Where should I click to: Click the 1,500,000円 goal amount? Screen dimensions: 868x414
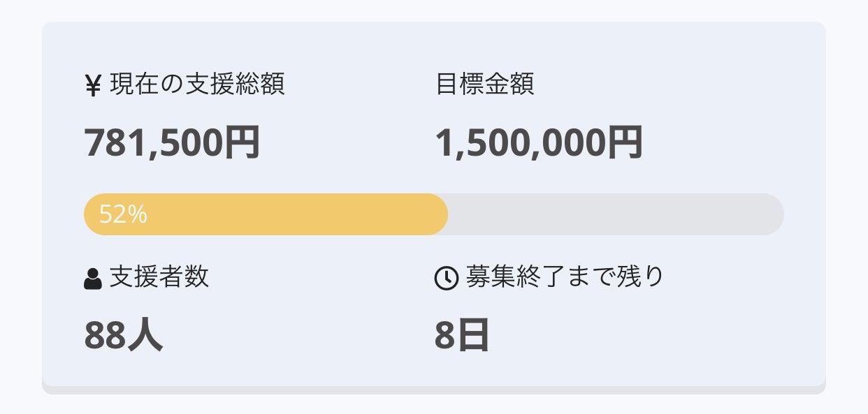(x=538, y=143)
